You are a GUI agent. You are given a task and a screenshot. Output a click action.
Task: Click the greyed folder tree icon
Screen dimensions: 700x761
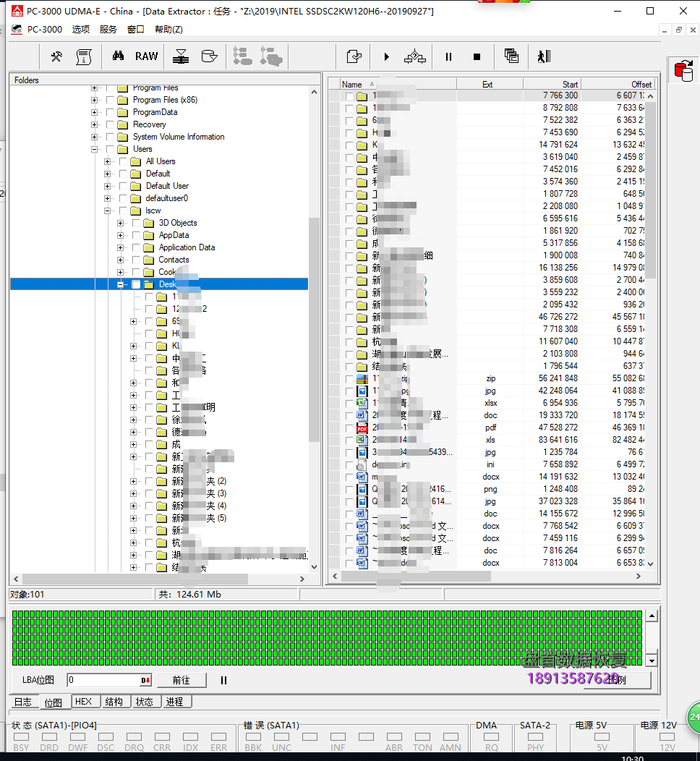pos(242,56)
